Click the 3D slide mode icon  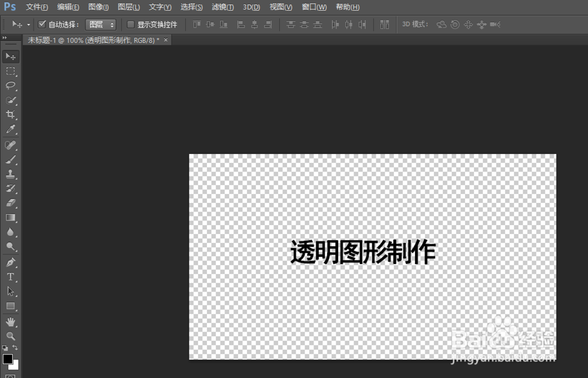click(x=482, y=25)
